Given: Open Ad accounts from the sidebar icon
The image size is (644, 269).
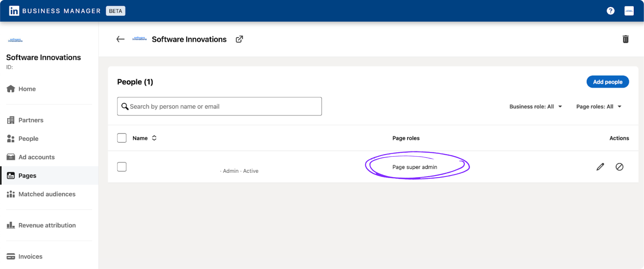Looking at the screenshot, I should tap(11, 157).
